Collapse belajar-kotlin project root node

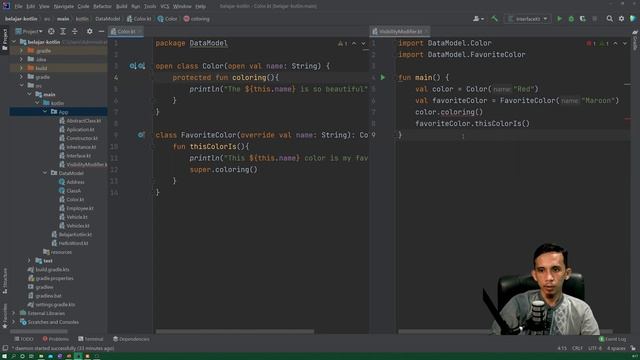pyautogui.click(x=15, y=42)
